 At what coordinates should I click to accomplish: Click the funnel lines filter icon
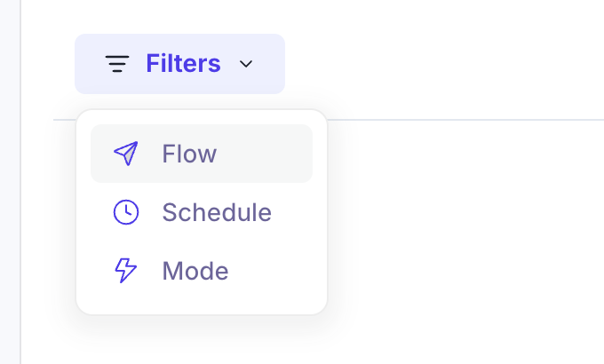click(117, 64)
